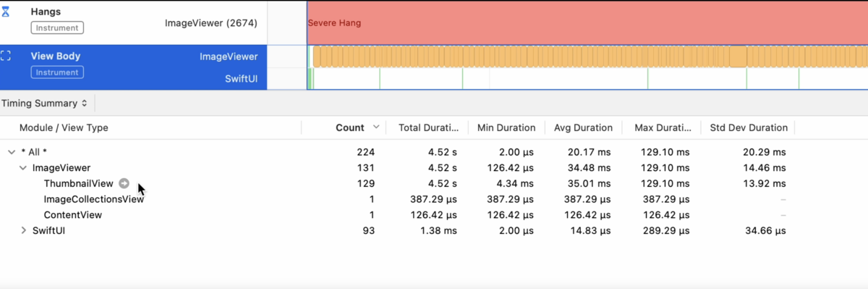The width and height of the screenshot is (868, 289).
Task: Click the Module / View Type header
Action: click(64, 127)
